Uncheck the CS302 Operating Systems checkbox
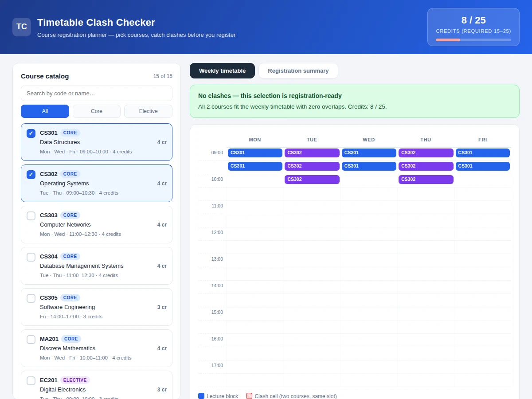Screen dimensions: 532x399 pyautogui.click(x=31, y=175)
